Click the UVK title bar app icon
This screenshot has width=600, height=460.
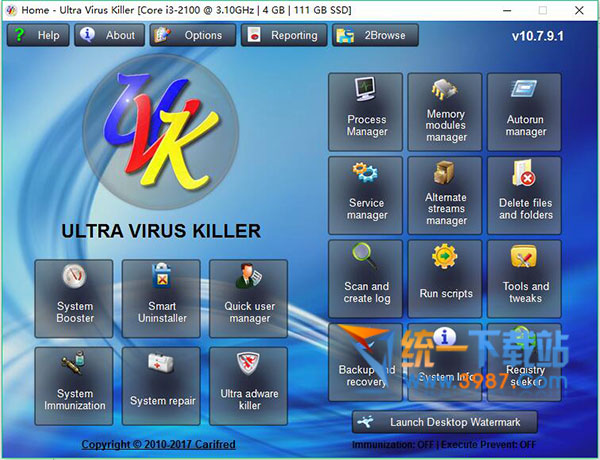(x=11, y=10)
